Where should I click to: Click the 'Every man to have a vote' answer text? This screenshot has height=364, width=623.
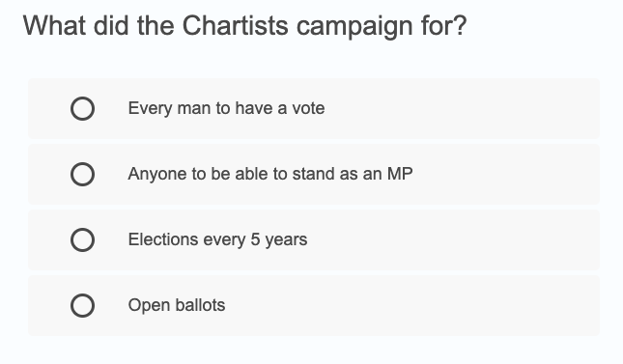coord(226,108)
